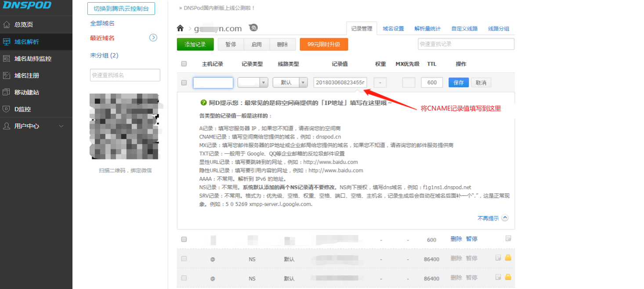Tick the checkbox of the TTL 600 record row
The image size is (644, 289).
pos(184,239)
